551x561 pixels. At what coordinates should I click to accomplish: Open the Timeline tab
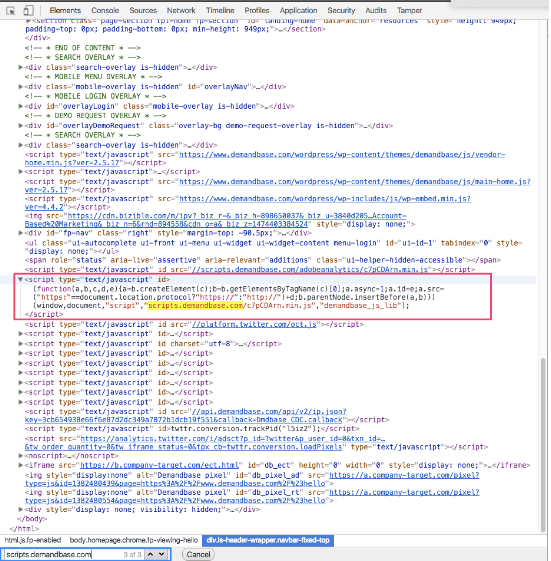coord(220,10)
